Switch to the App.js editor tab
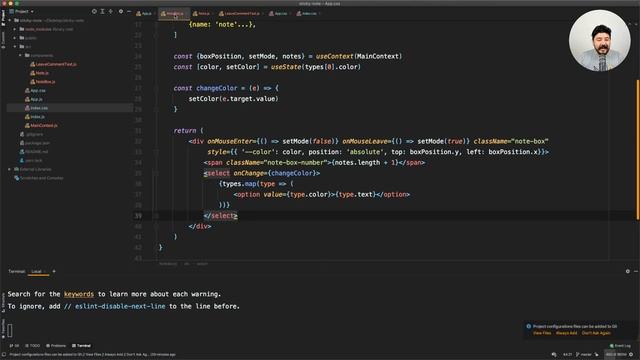 144,13
